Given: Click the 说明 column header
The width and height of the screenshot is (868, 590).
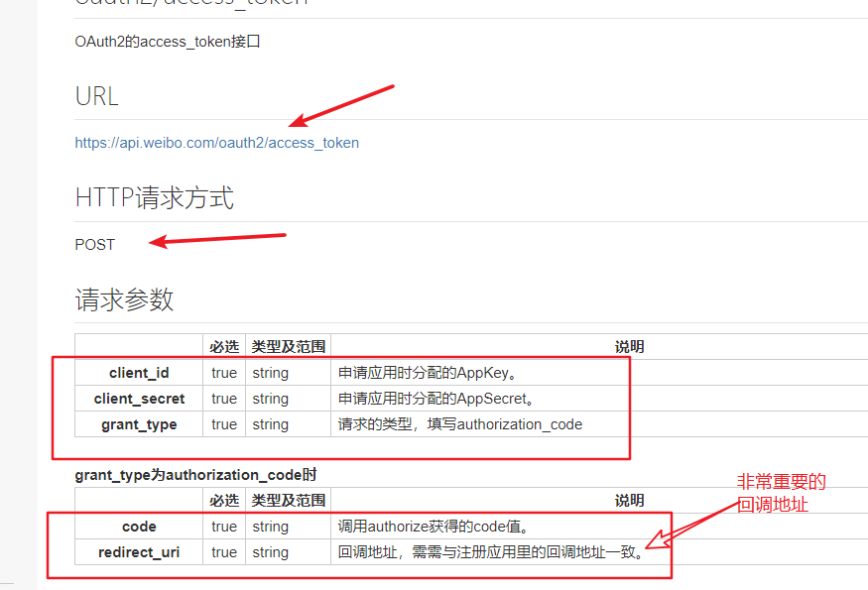Looking at the screenshot, I should pyautogui.click(x=631, y=346).
